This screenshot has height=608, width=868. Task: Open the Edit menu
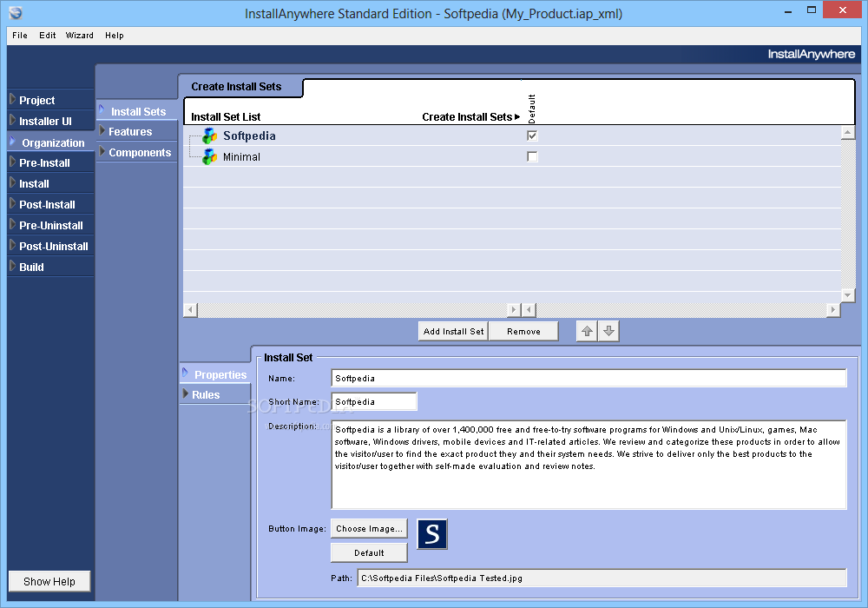tap(47, 36)
